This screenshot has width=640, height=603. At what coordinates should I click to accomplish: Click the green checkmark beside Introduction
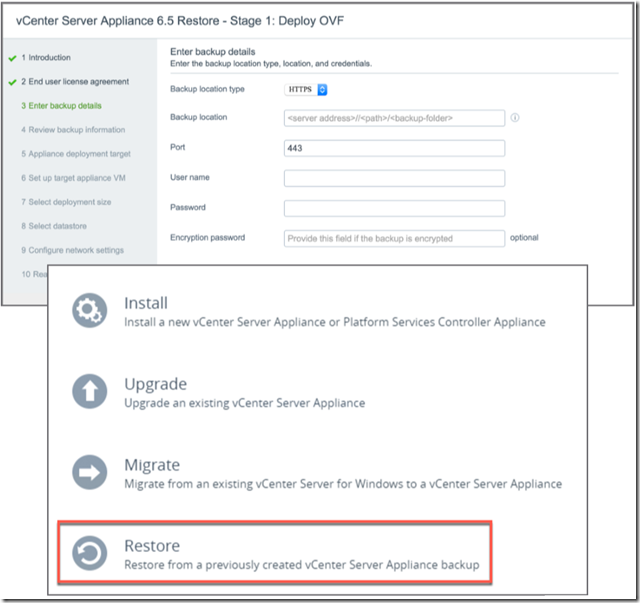click(12, 58)
